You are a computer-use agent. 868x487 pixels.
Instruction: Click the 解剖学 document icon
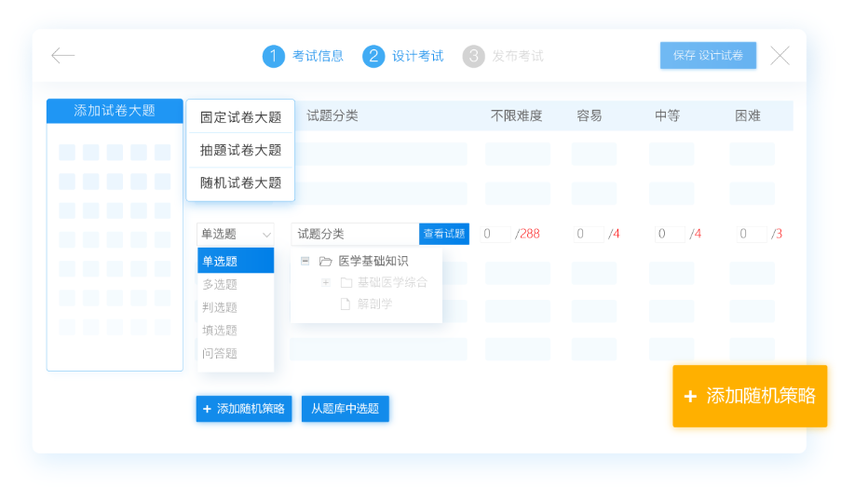(x=345, y=304)
